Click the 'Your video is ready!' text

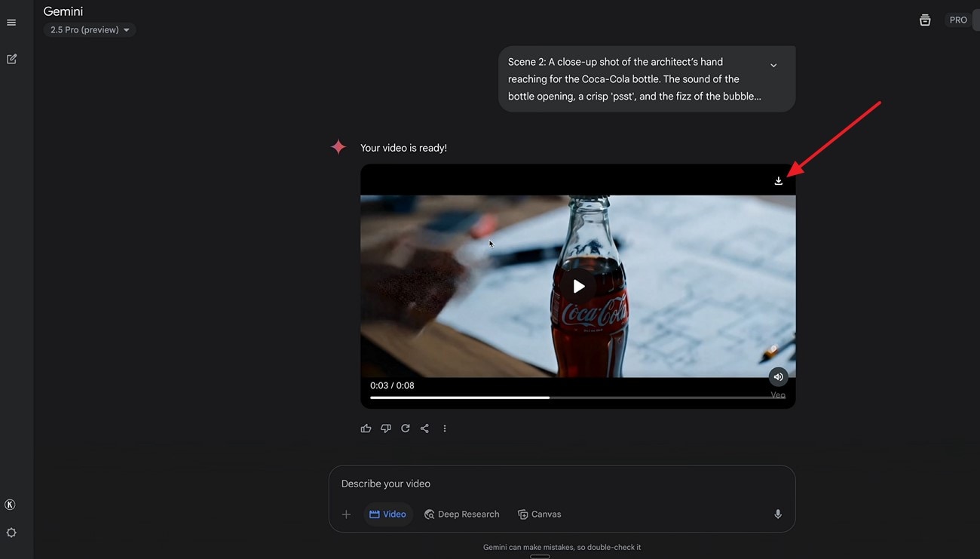tap(403, 148)
